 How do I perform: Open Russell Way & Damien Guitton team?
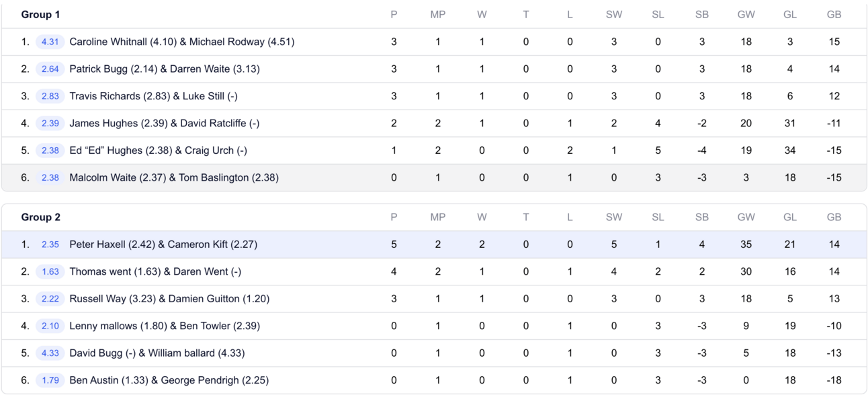click(169, 299)
